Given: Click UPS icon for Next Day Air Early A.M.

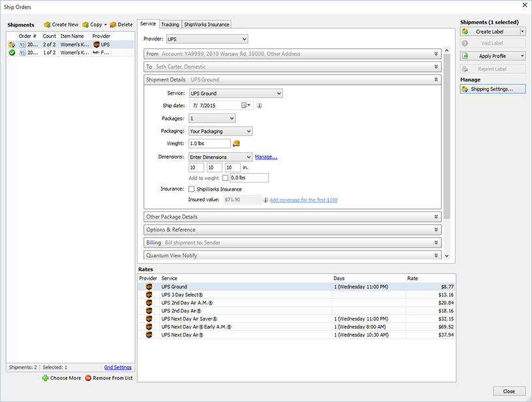Looking at the screenshot, I should pyautogui.click(x=149, y=327).
